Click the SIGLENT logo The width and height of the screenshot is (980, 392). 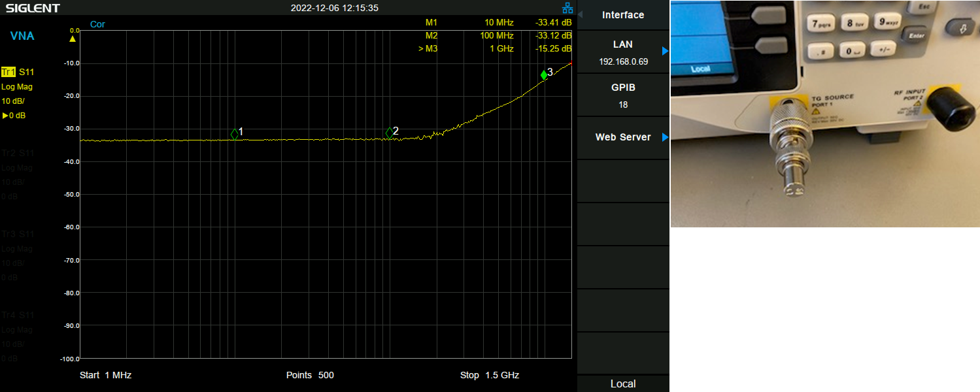click(33, 8)
